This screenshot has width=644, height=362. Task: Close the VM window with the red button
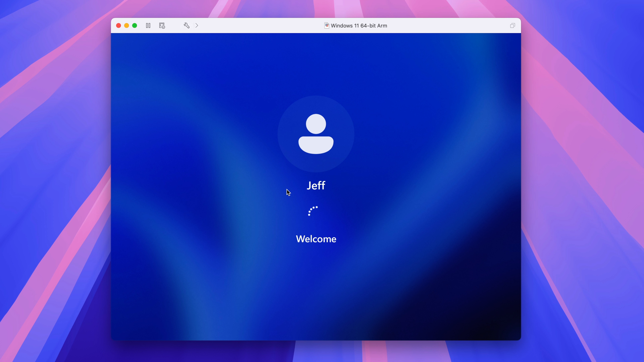point(118,25)
